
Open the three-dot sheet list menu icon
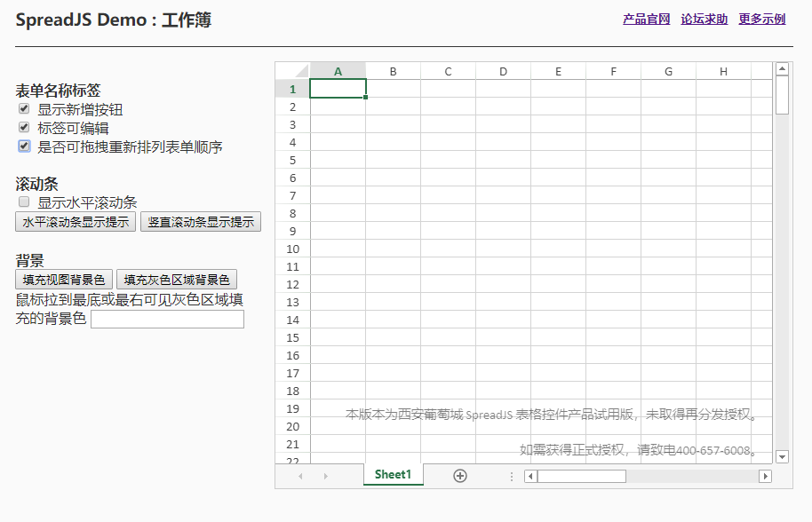(511, 476)
